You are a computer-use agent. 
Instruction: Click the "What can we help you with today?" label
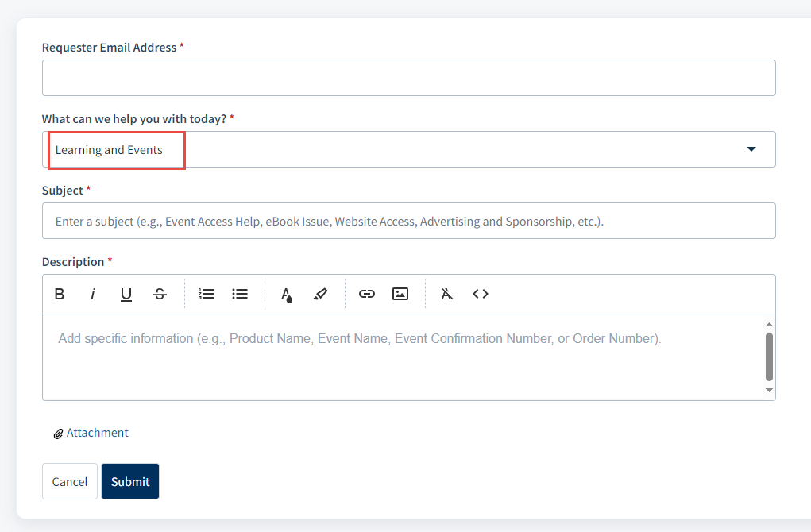(134, 119)
